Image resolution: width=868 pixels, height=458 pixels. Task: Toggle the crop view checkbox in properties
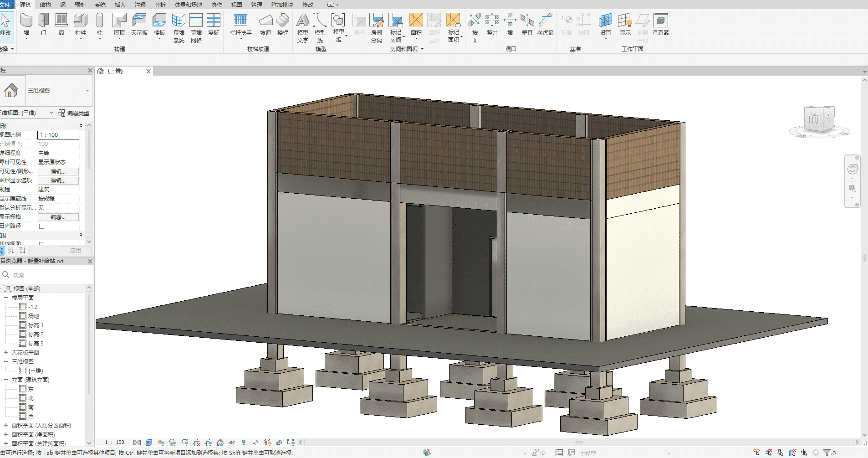click(x=41, y=244)
